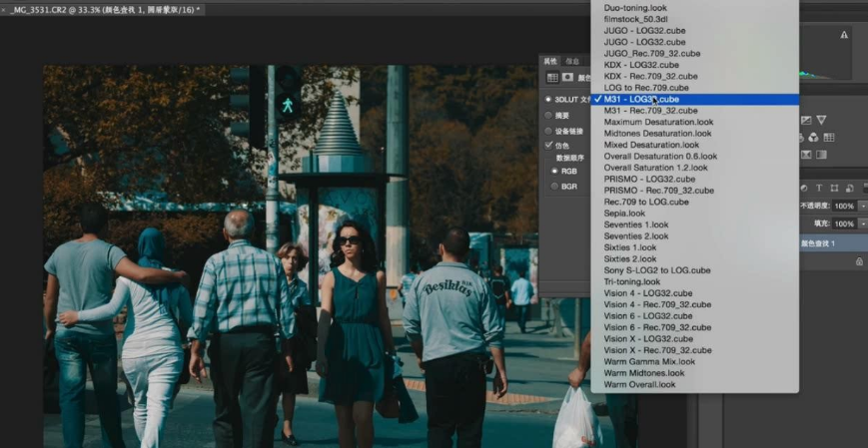Choose Seventies 1.look preset
The image size is (868, 448).
pos(695,224)
